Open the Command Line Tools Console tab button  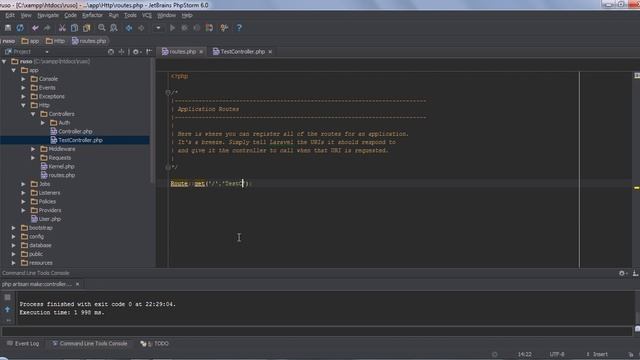click(x=90, y=344)
